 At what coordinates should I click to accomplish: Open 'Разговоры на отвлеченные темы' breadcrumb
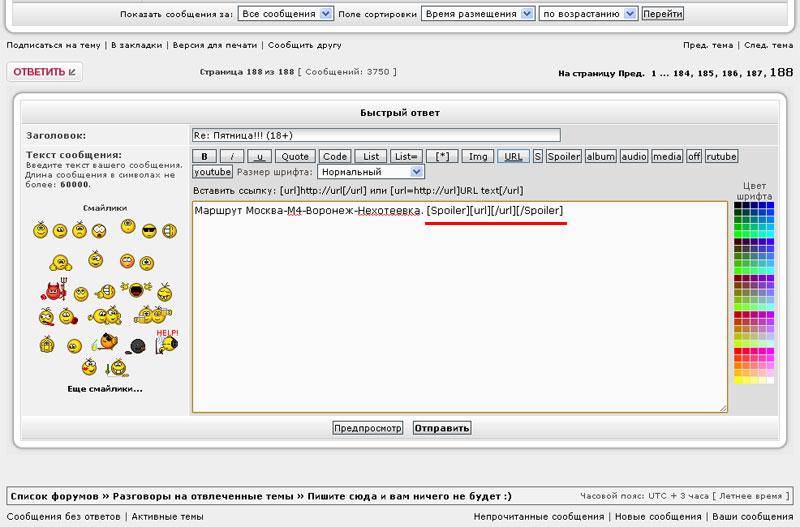pyautogui.click(x=204, y=496)
